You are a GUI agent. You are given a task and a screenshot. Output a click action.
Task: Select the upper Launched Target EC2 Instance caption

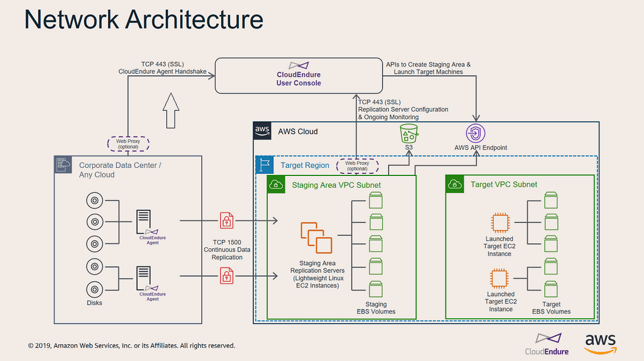coord(500,246)
